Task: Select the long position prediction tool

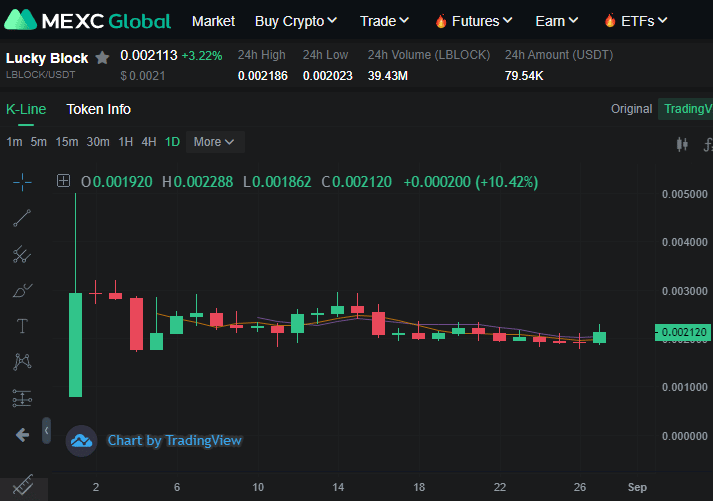Action: tap(22, 398)
